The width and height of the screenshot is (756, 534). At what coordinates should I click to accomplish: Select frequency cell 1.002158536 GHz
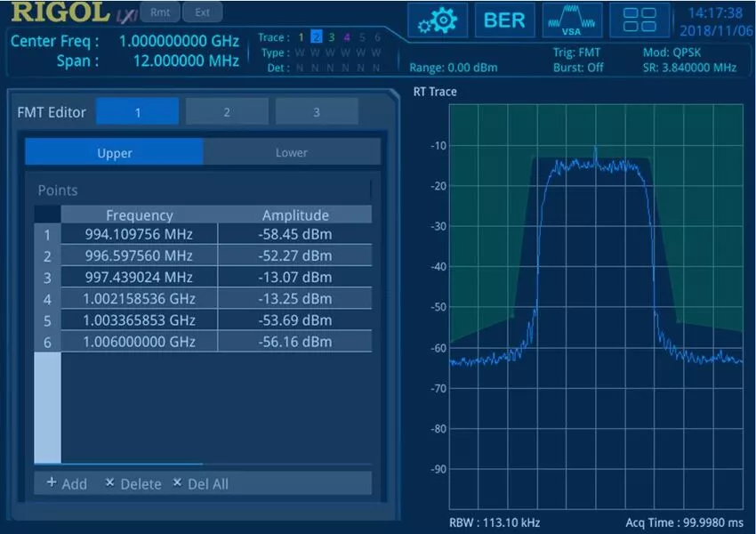pyautogui.click(x=139, y=299)
